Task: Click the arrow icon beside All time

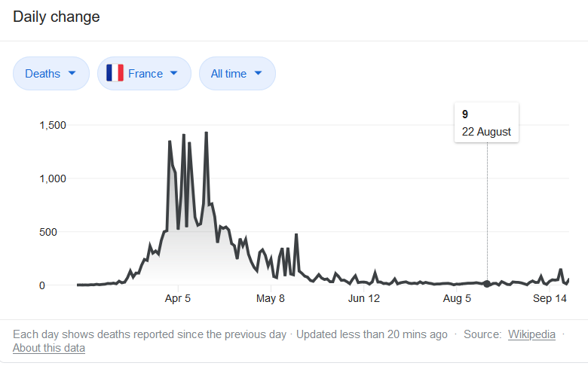Action: pos(258,73)
